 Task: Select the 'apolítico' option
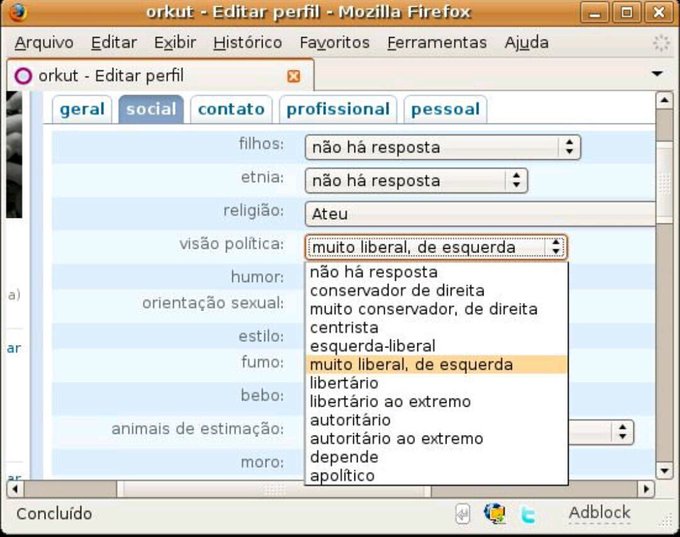pyautogui.click(x=437, y=476)
